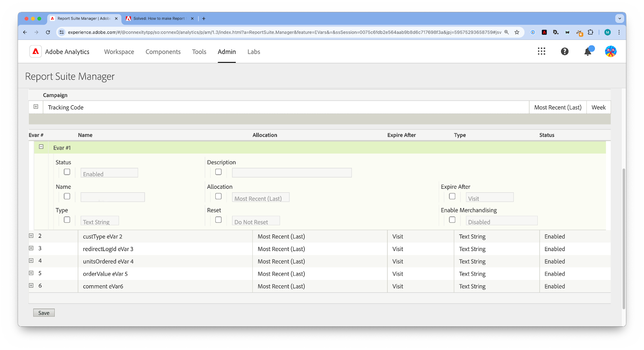Open the Adobe extension icon in toolbar

(x=544, y=32)
